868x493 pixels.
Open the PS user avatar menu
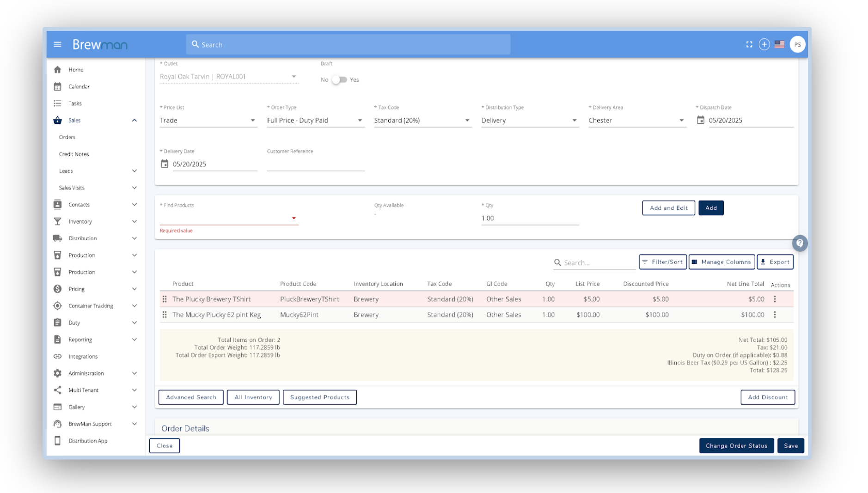click(797, 44)
